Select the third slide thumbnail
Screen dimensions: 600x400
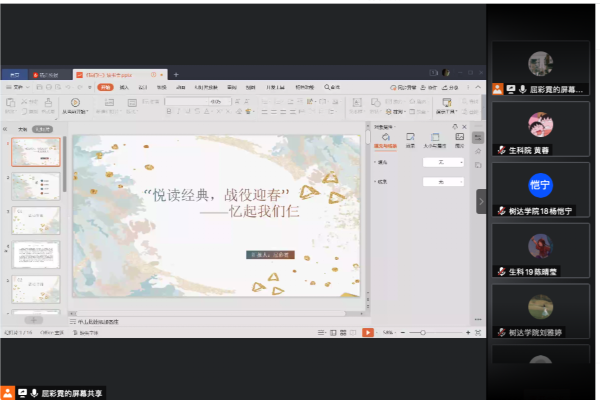click(x=35, y=220)
